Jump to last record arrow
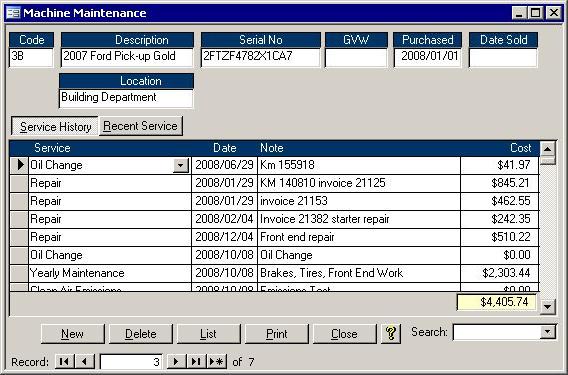Viewport: 568px width, 375px height. click(196, 362)
